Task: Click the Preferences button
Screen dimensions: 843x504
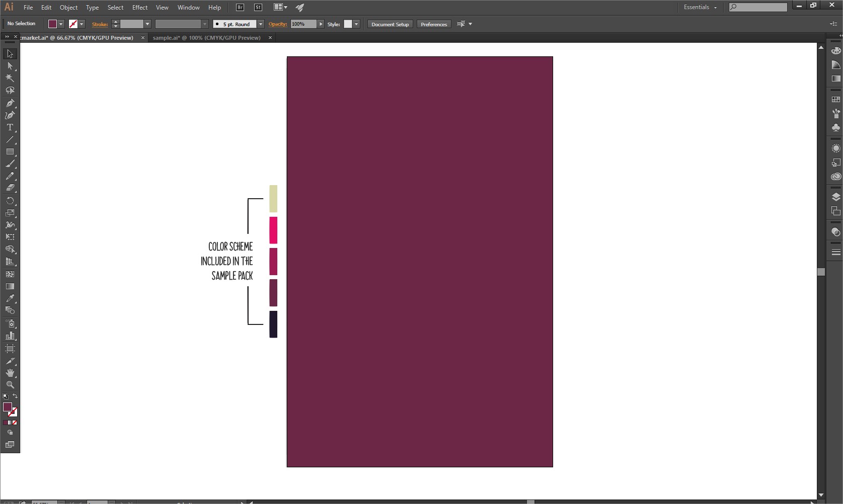Action: pyautogui.click(x=434, y=24)
